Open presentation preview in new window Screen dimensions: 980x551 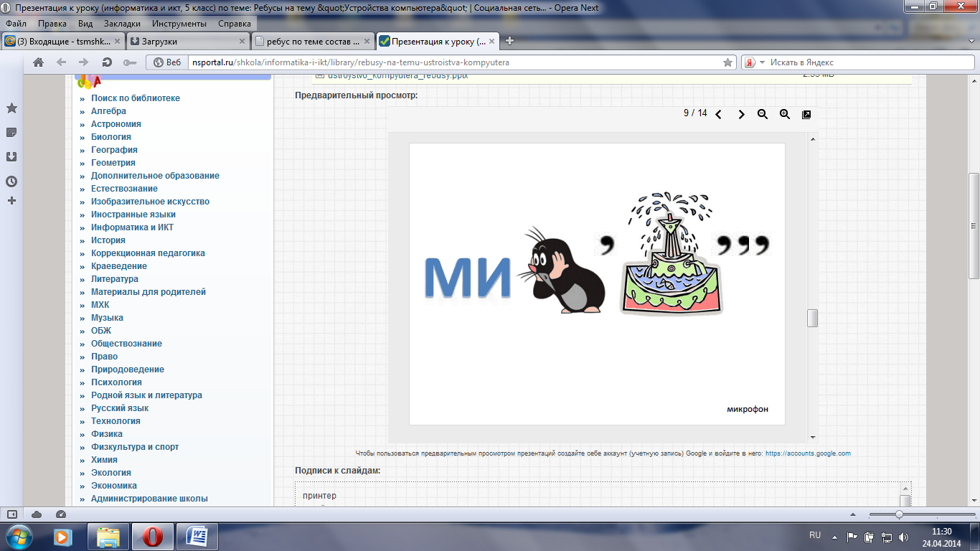pyautogui.click(x=806, y=114)
